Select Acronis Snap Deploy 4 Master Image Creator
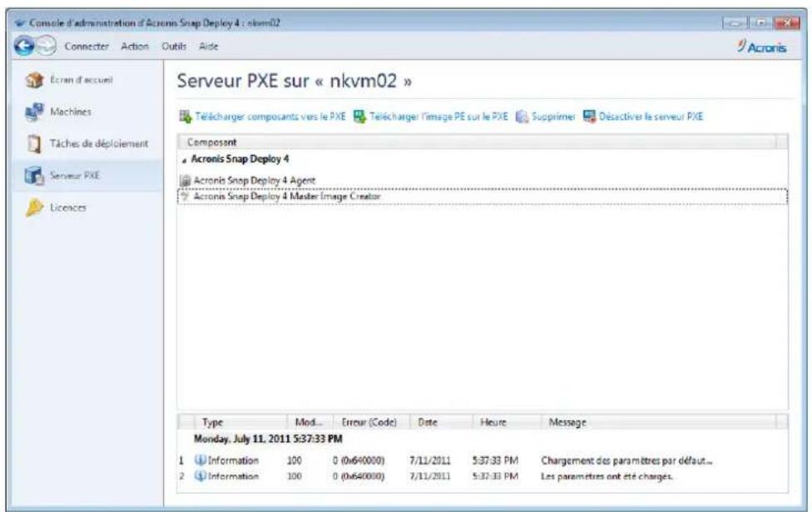This screenshot has width=812, height=512. [x=483, y=196]
